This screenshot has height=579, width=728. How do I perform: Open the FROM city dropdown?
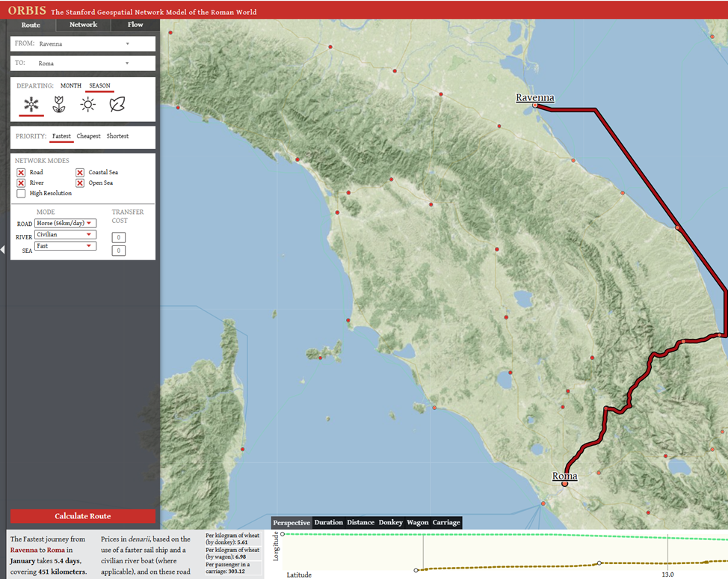pyautogui.click(x=83, y=44)
